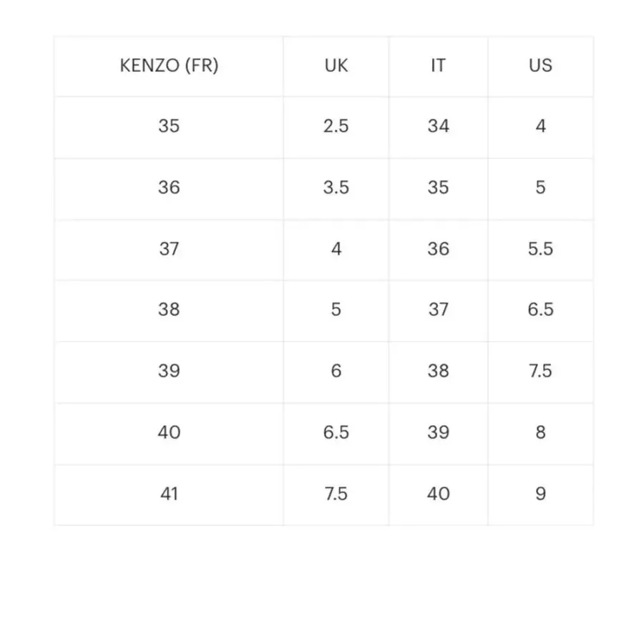644x644 pixels.
Task: Click IT size 34 cell
Action: [x=438, y=126]
